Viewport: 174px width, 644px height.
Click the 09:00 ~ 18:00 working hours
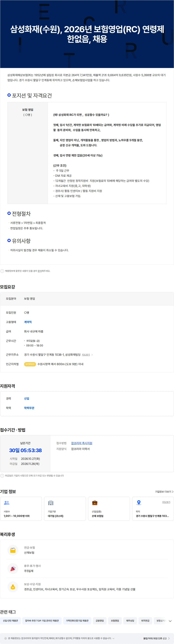tap(34, 346)
